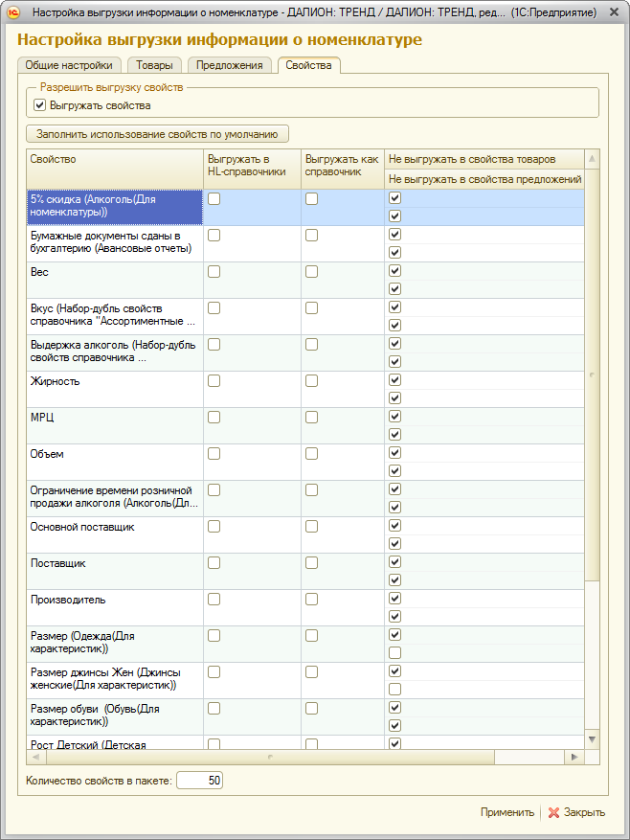Click the table scroll down arrow
The width and height of the screenshot is (630, 840).
[x=592, y=739]
